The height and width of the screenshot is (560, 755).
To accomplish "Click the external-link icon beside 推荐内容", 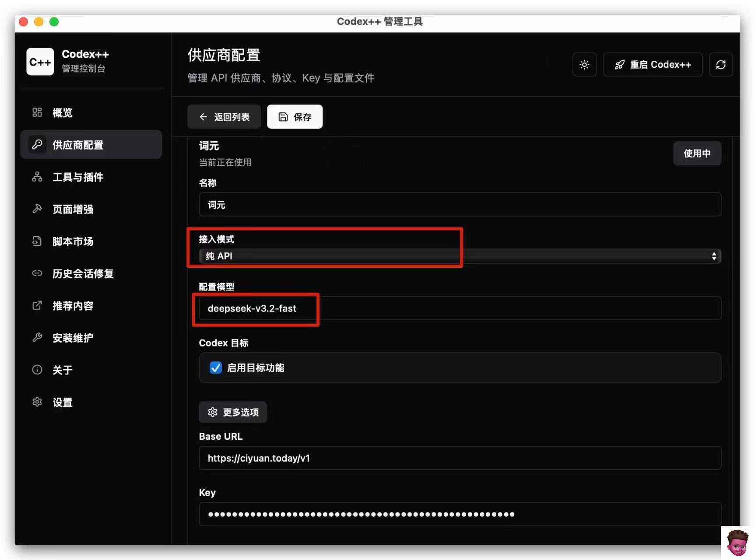I will tap(37, 305).
